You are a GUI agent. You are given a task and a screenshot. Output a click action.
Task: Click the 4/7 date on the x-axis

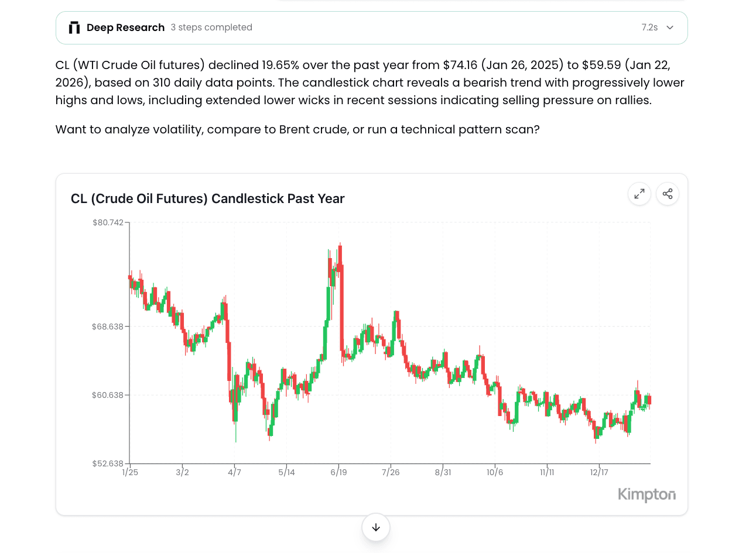(234, 472)
